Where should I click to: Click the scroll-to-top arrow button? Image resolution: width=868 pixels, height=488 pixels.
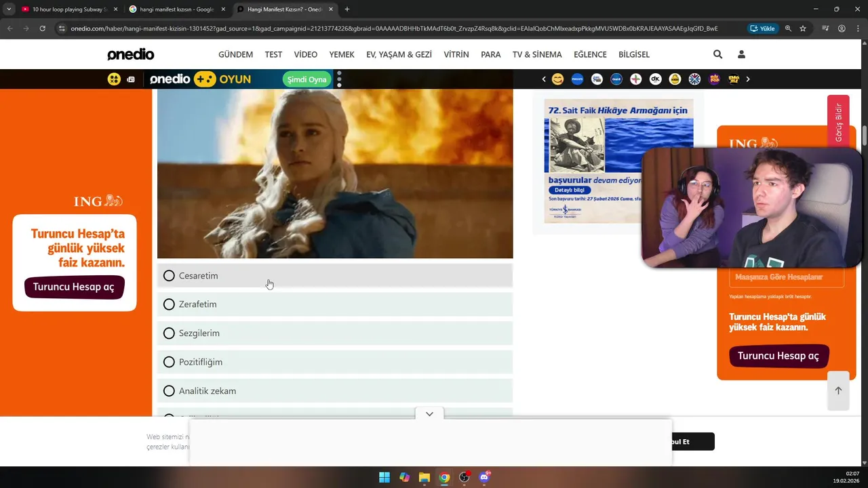tap(838, 390)
